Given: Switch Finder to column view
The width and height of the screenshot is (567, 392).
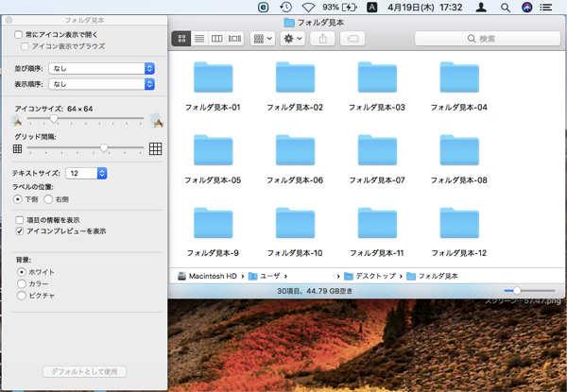Looking at the screenshot, I should pyautogui.click(x=216, y=39).
